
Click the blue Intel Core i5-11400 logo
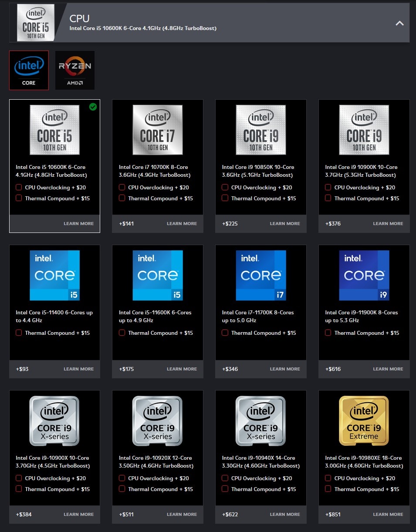54,275
